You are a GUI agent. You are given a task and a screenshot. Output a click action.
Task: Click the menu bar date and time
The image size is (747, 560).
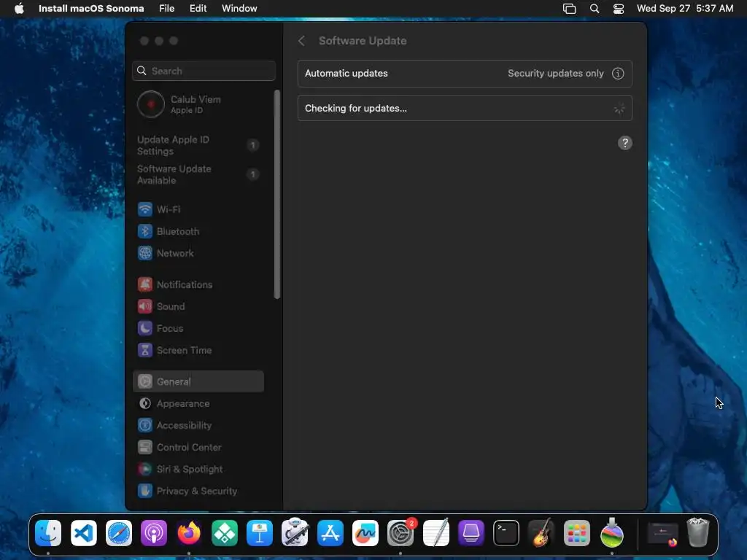684,9
